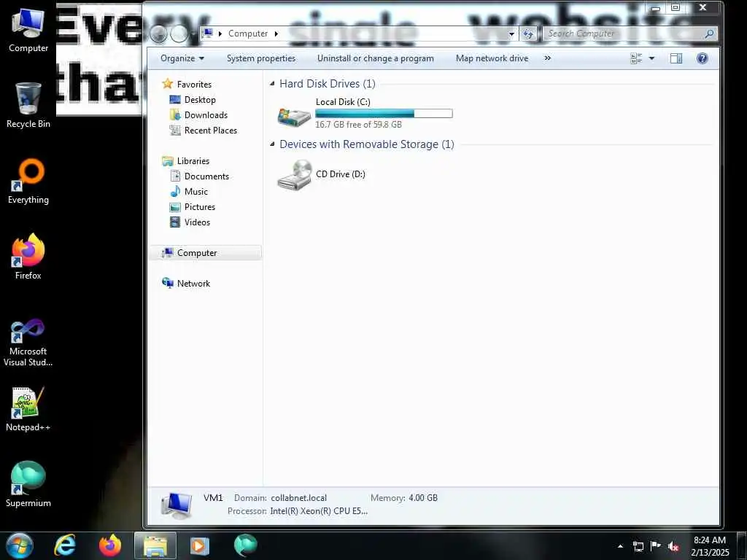Click the Windows Explorer taskbar button
The image size is (747, 560).
pyautogui.click(x=155, y=545)
